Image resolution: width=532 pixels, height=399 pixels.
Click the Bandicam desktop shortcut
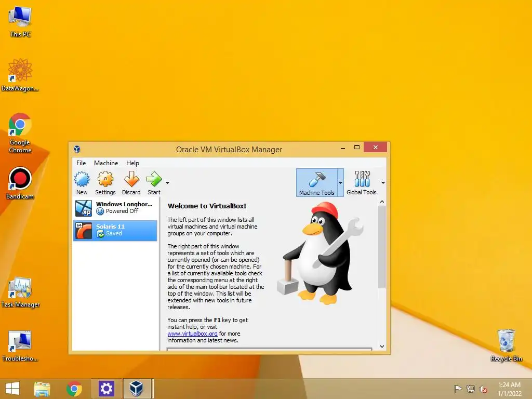[x=20, y=183]
